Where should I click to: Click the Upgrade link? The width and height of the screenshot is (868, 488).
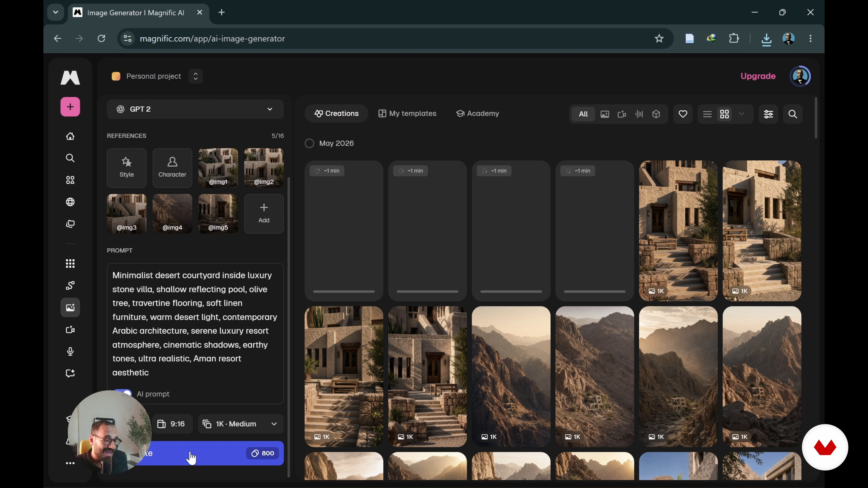pyautogui.click(x=758, y=76)
